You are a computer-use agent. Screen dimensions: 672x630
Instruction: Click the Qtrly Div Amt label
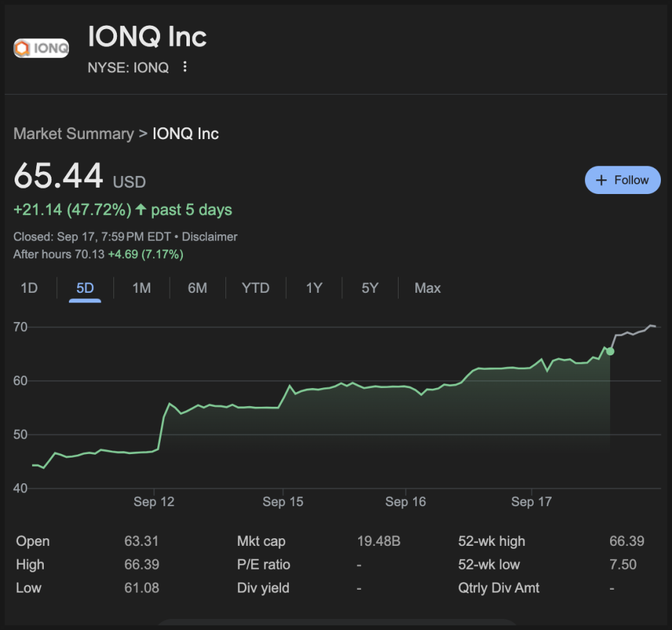[498, 588]
